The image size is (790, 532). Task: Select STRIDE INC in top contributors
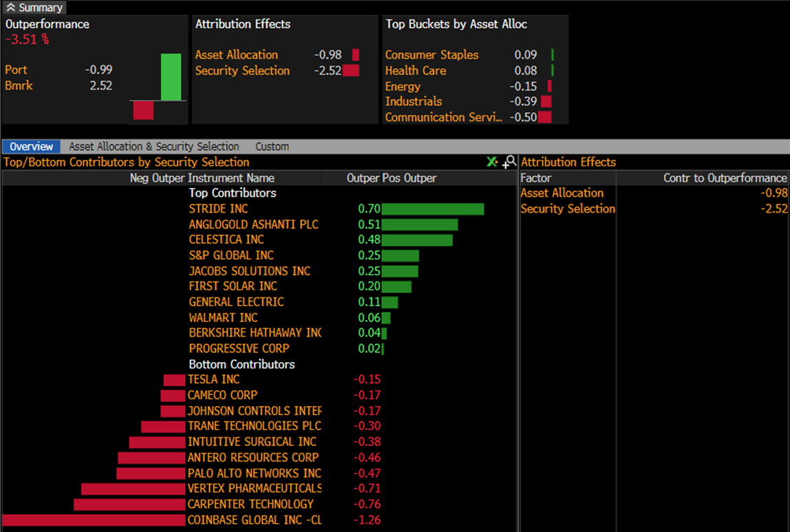point(218,209)
